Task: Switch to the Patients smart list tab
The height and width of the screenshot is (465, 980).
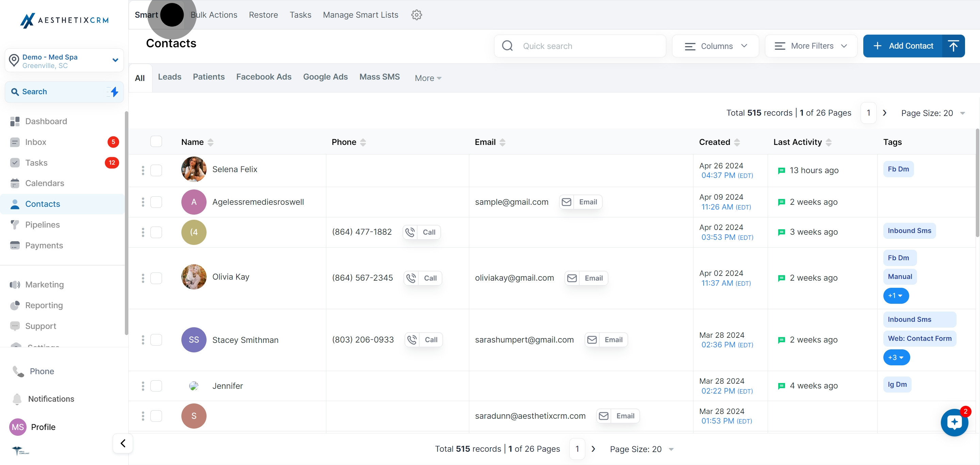Action: point(209,77)
